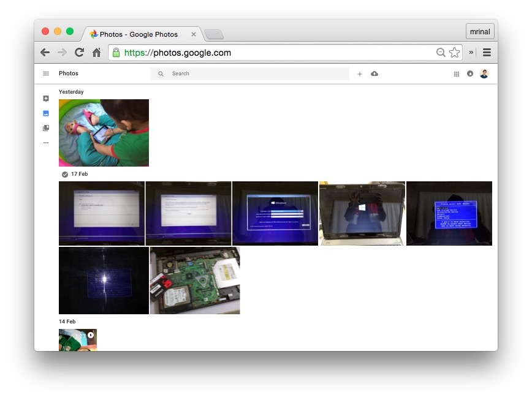The width and height of the screenshot is (532, 400).
Task: Open yesterday's child with tablet photo
Action: pos(104,133)
